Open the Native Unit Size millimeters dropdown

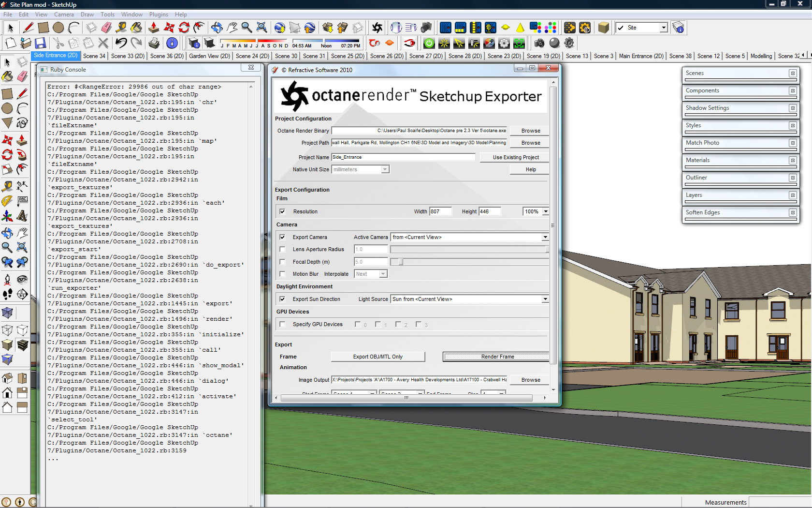coord(361,169)
